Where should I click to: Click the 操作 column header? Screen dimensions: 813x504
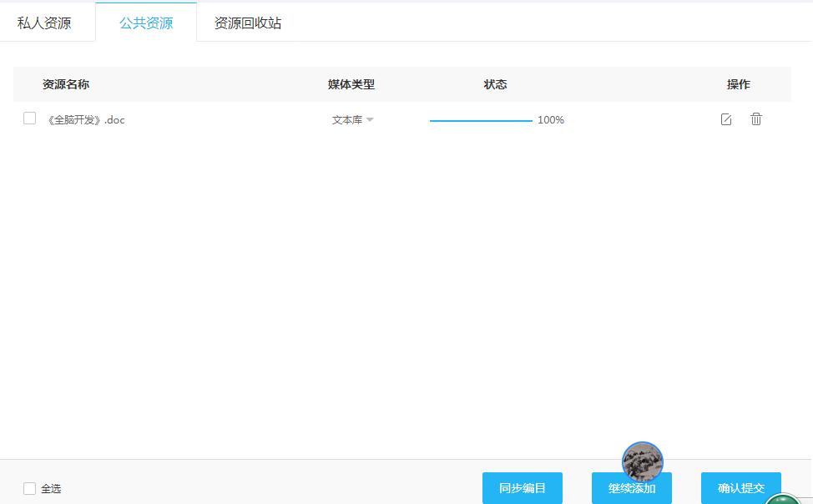739,84
